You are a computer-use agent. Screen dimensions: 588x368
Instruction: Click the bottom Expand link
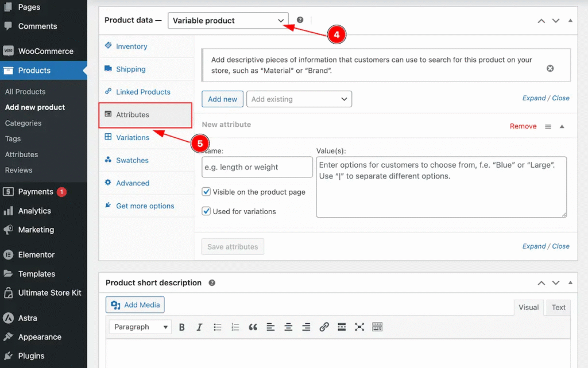click(x=534, y=246)
